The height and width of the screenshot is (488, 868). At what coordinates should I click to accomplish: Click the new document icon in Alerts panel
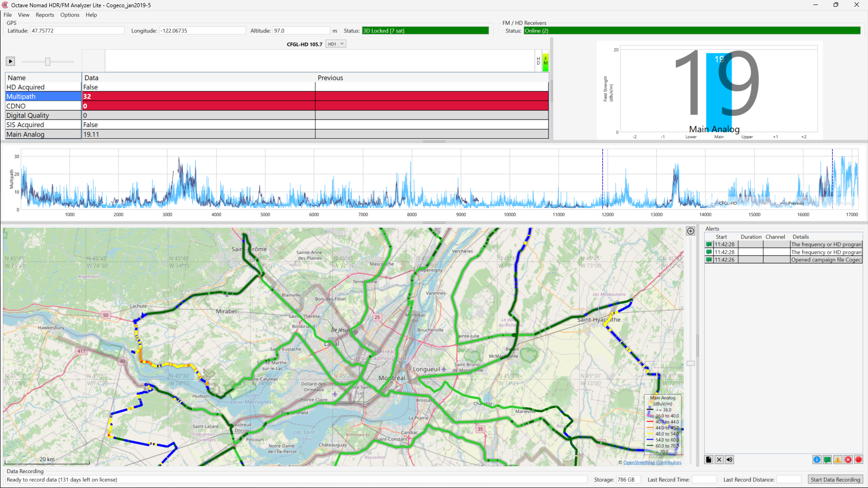(708, 460)
